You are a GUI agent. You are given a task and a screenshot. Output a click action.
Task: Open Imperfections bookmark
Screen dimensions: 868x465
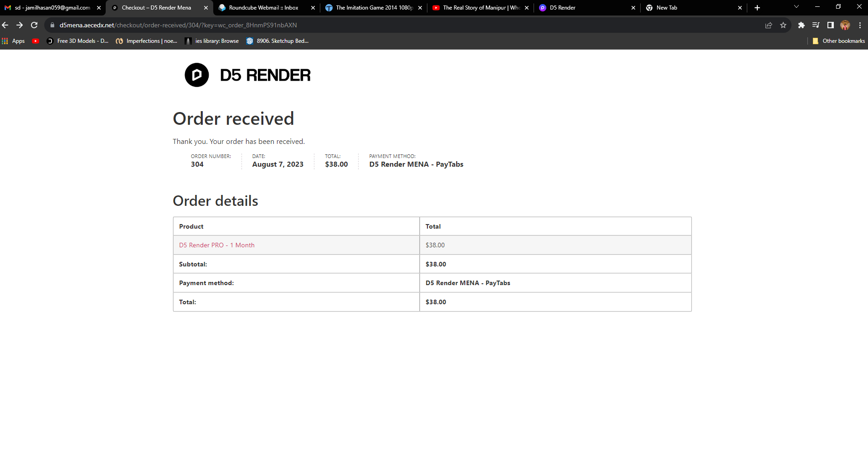tap(147, 41)
